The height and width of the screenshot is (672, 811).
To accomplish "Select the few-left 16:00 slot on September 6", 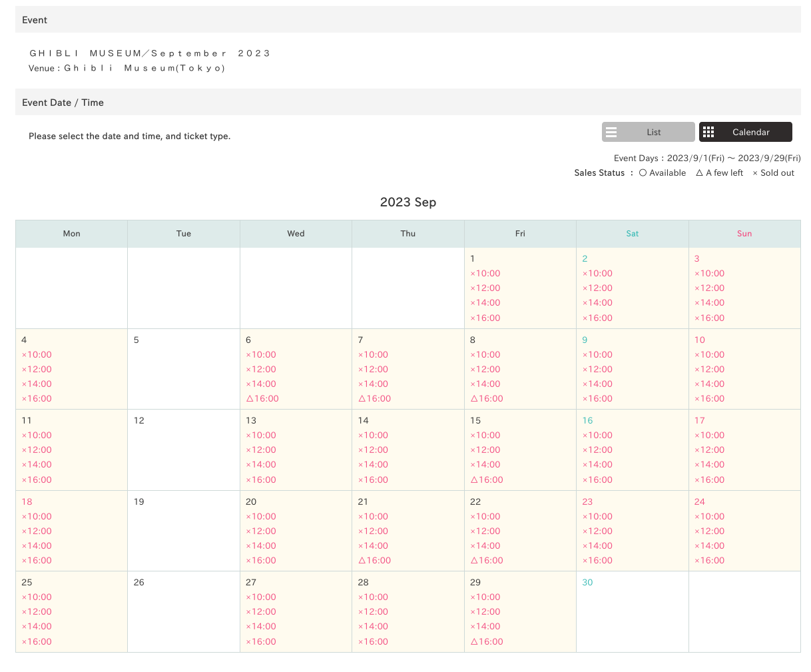I will [x=262, y=398].
